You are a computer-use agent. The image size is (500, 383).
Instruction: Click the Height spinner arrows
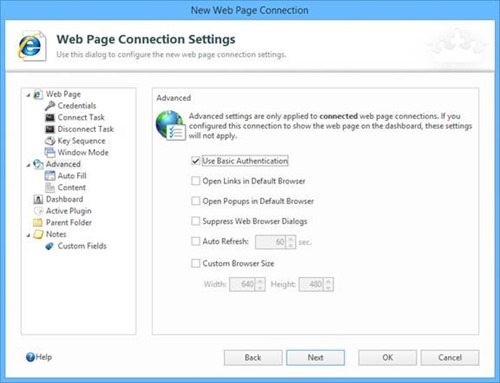point(328,284)
